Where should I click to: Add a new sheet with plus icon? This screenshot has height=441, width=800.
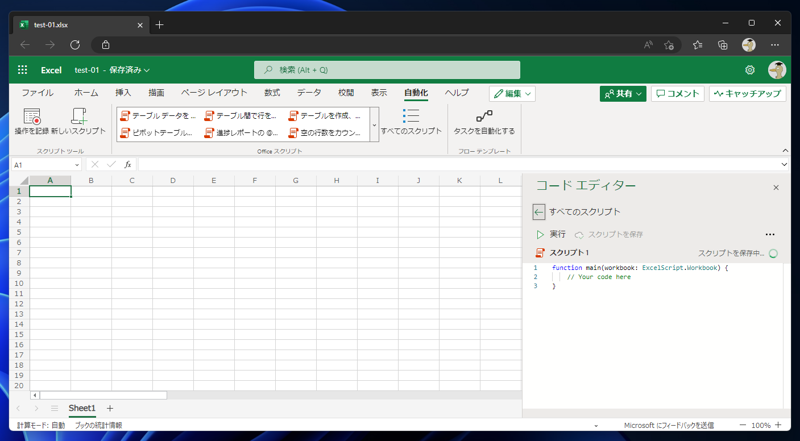[110, 408]
